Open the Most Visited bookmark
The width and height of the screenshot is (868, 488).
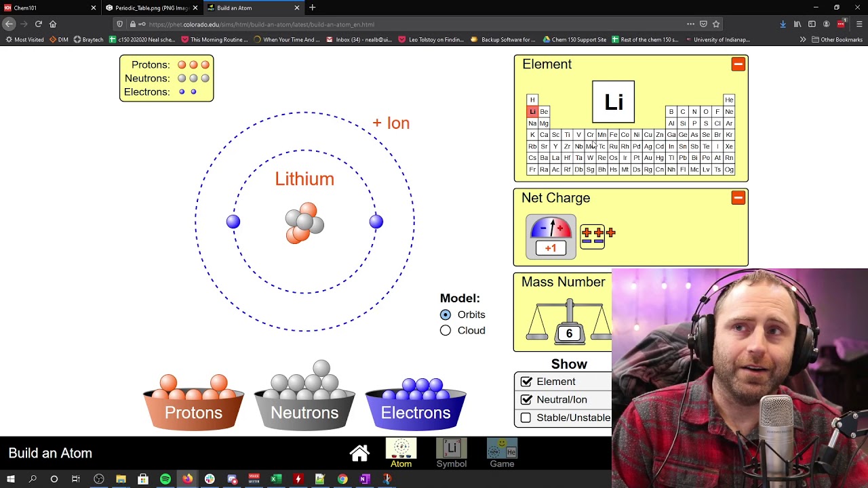coord(24,39)
